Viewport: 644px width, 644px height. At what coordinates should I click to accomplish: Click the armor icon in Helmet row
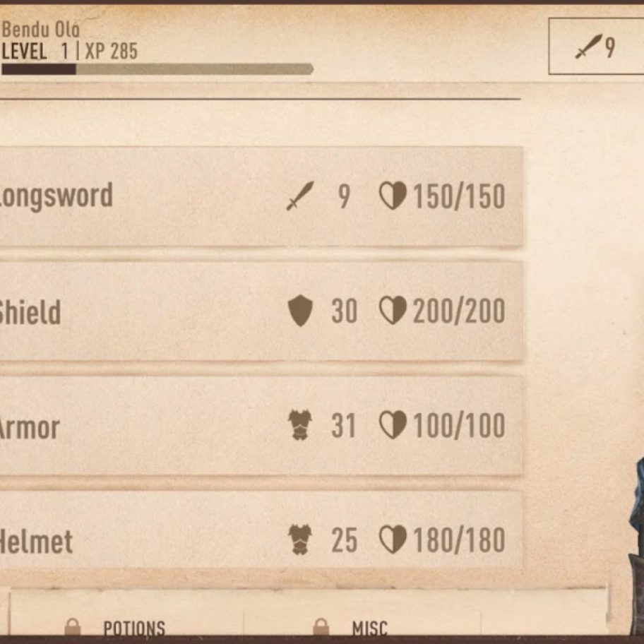click(x=300, y=539)
